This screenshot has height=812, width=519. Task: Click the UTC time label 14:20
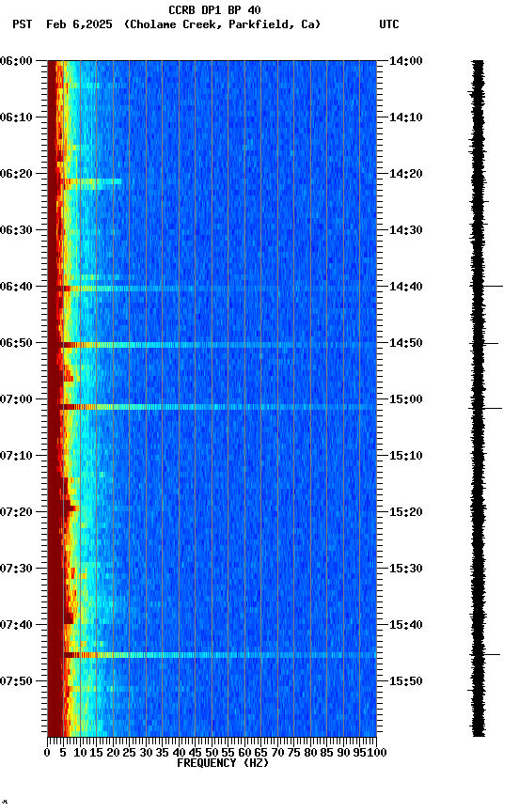[x=406, y=174]
